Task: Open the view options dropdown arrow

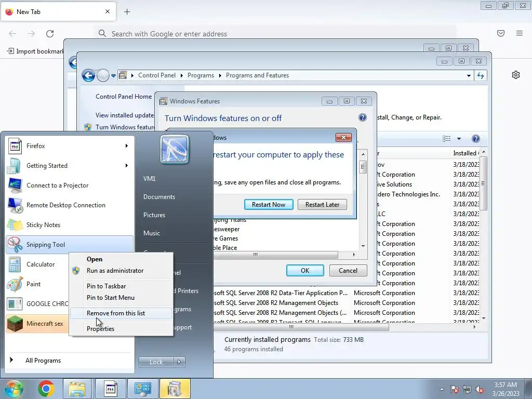Action: click(459, 138)
